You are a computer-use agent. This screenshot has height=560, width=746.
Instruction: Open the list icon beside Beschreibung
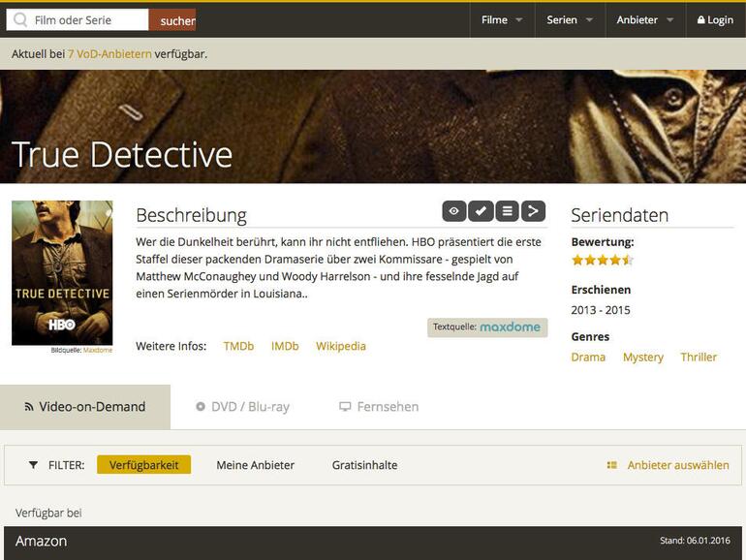pos(507,211)
